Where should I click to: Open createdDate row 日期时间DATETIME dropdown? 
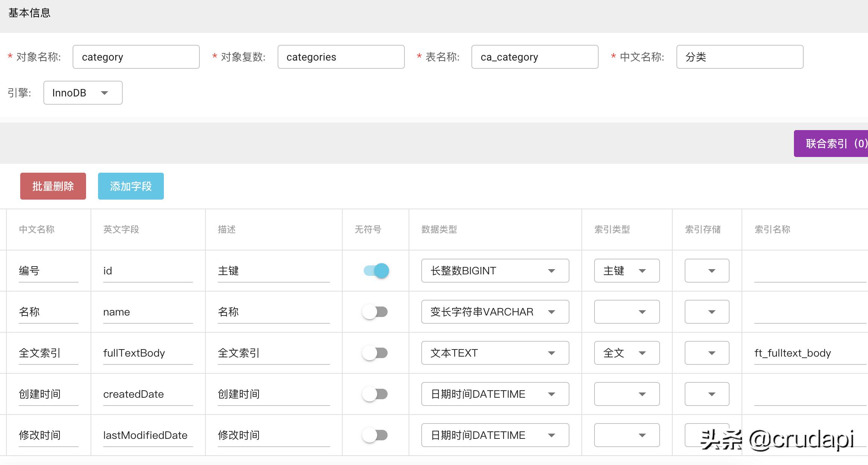click(x=495, y=394)
